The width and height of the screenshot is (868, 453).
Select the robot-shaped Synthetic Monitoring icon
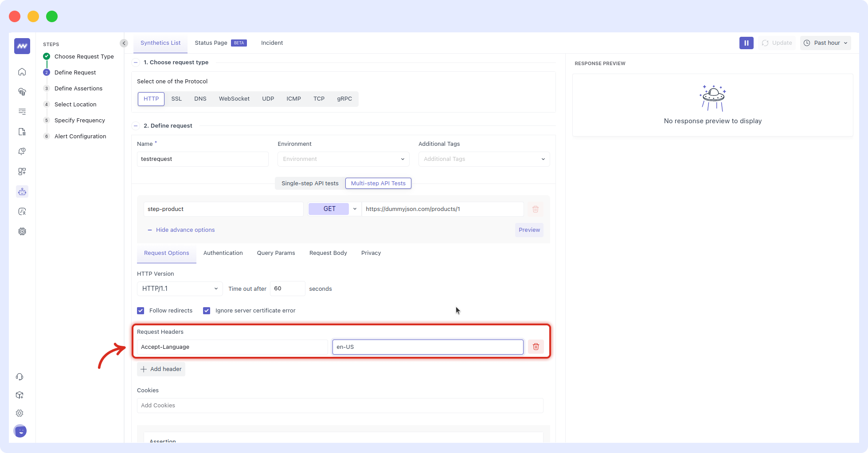click(22, 191)
